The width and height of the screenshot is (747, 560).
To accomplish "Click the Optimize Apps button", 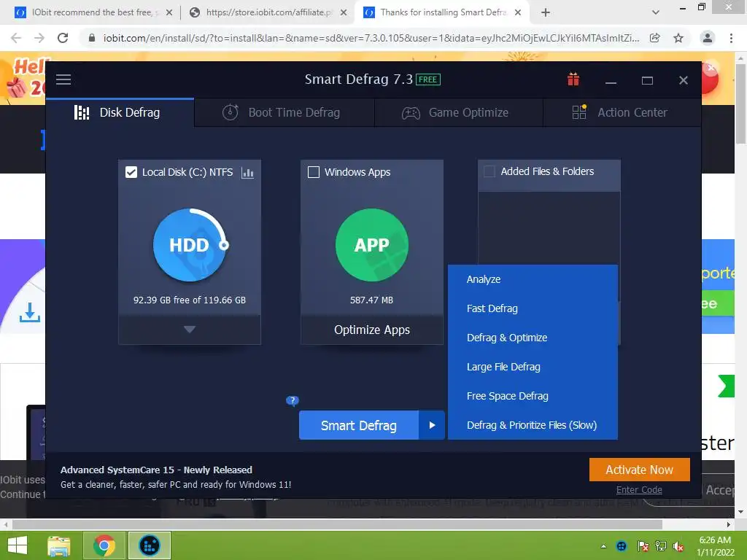I will [371, 330].
